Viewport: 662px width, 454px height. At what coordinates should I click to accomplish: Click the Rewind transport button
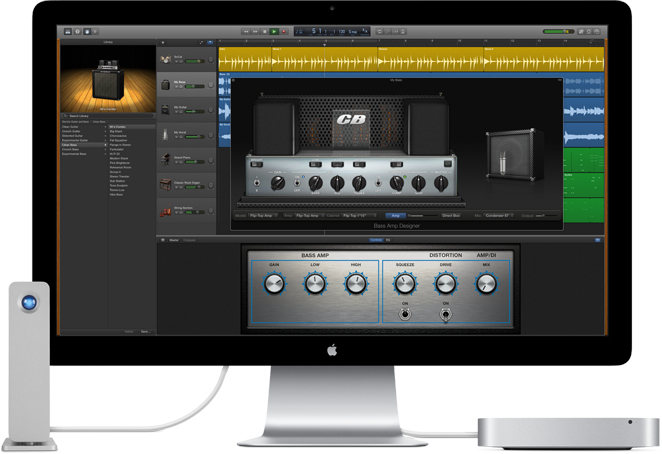click(246, 32)
